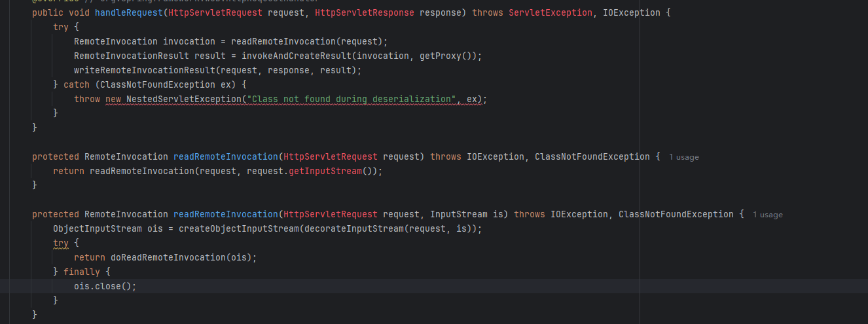Click the finally keyword
This screenshot has height=324, width=868.
(82, 272)
